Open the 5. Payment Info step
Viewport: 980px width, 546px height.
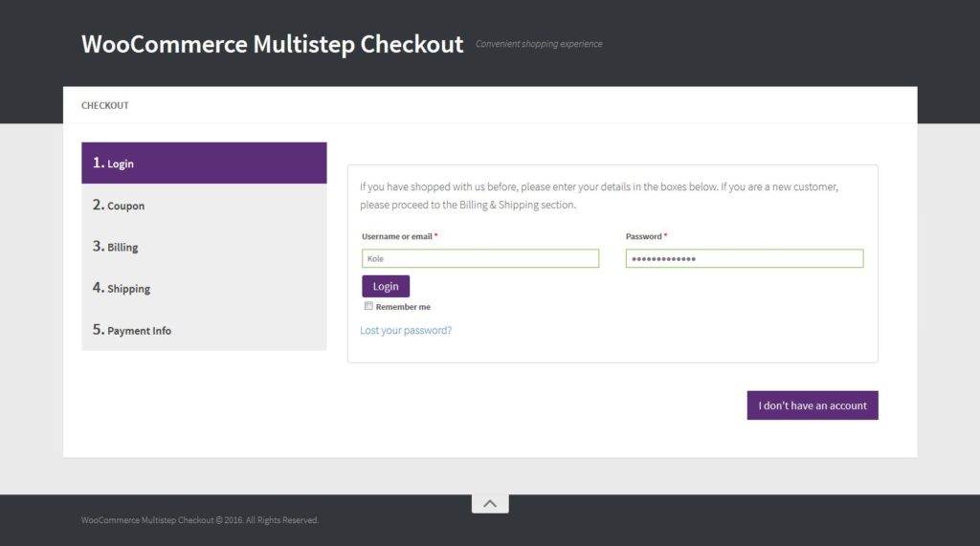tap(204, 330)
